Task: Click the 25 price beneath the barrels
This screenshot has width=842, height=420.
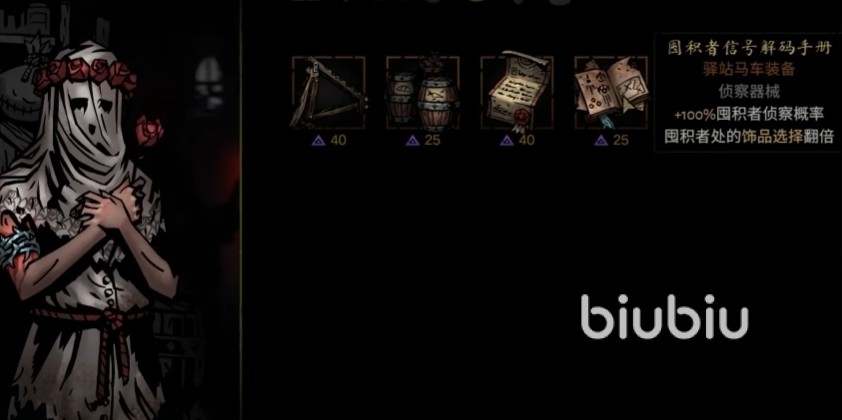Action: (423, 140)
